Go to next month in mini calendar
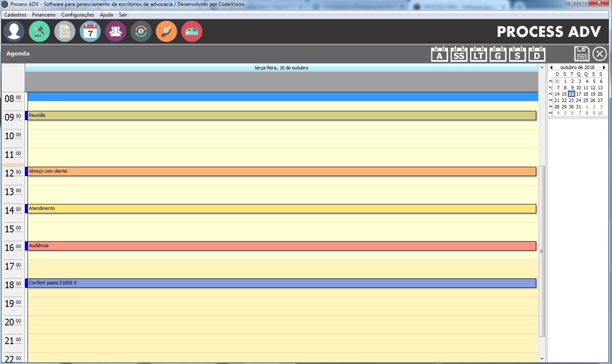 click(604, 67)
